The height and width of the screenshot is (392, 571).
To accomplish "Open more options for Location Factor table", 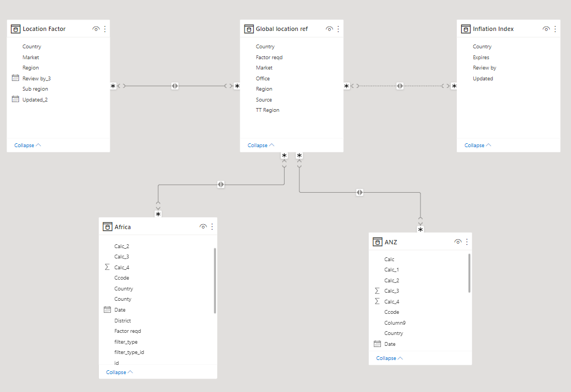I will pos(105,29).
